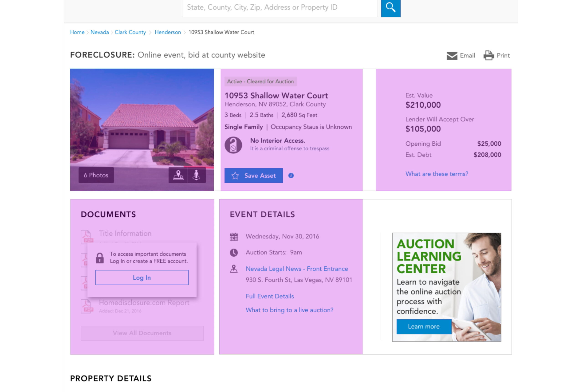The image size is (583, 392).
Task: Click the location pin icon in Event Details
Action: click(x=234, y=269)
